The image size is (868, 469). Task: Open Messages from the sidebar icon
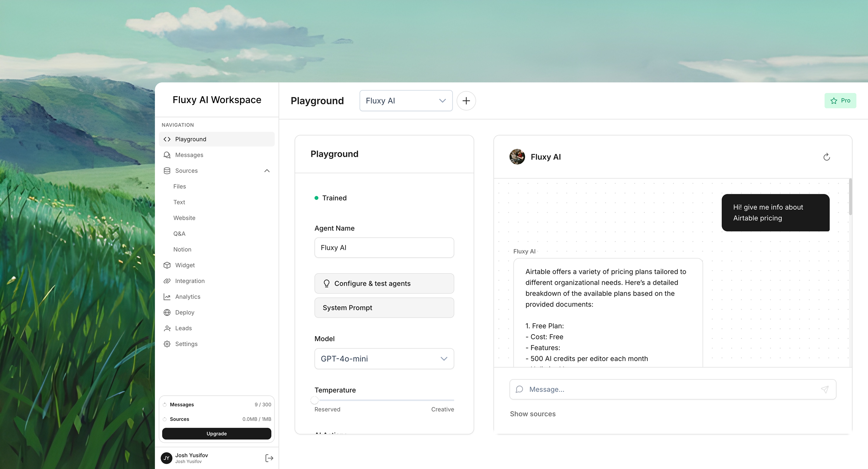167,154
